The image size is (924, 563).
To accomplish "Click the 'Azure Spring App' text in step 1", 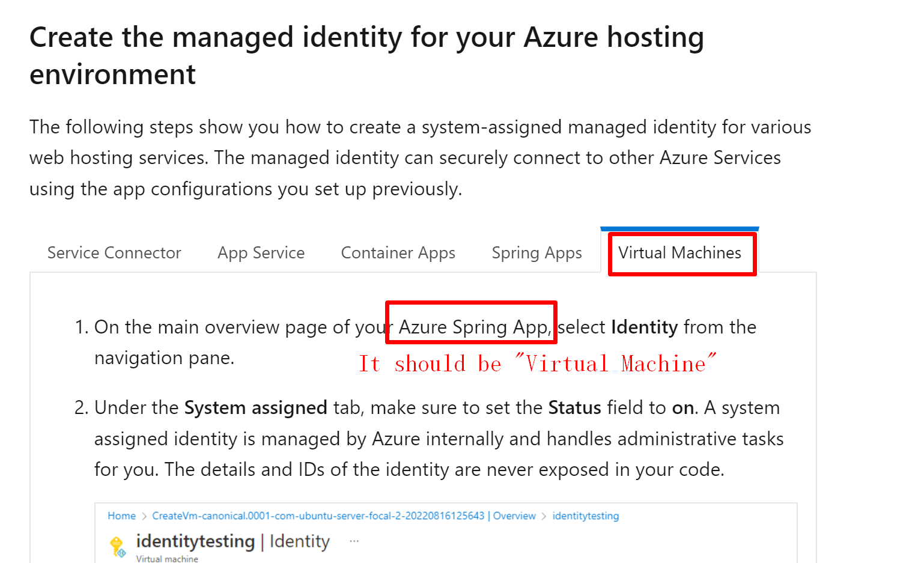I will pyautogui.click(x=473, y=327).
